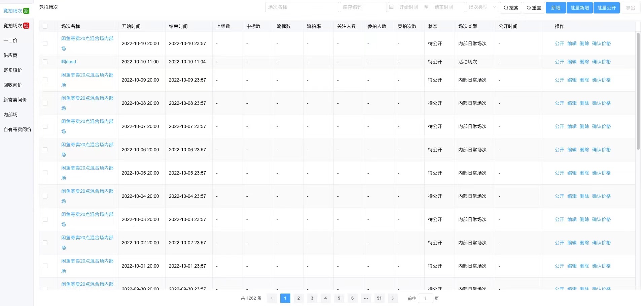Click 确认价格 in the 2022-10-08 20:00 row
Image resolution: width=644 pixels, height=306 pixels.
pyautogui.click(x=601, y=103)
